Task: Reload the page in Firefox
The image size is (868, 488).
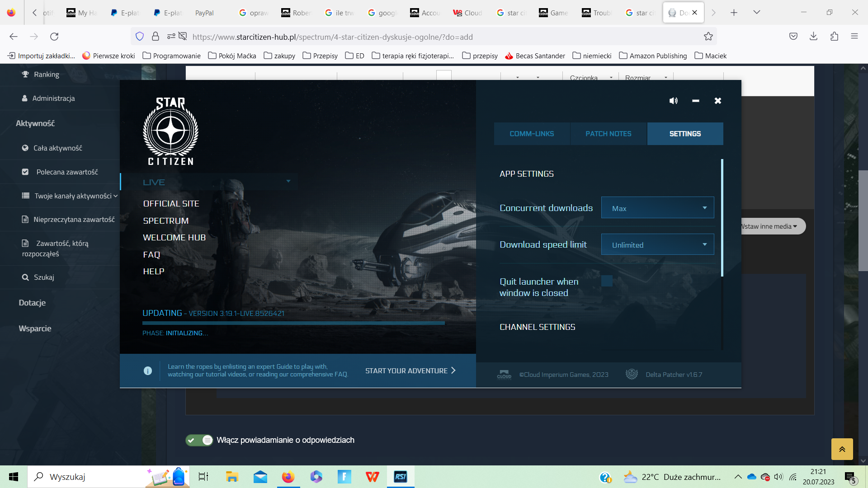Action: click(54, 37)
